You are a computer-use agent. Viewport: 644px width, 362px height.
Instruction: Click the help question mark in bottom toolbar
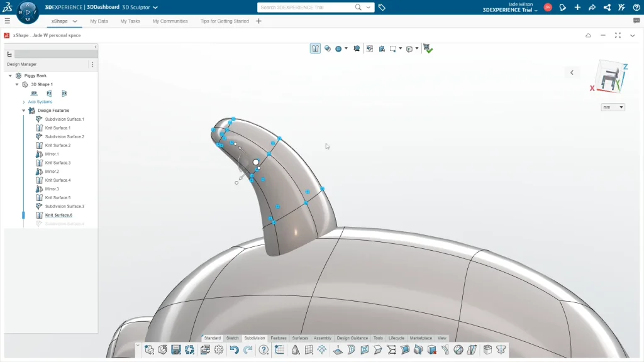pyautogui.click(x=264, y=350)
